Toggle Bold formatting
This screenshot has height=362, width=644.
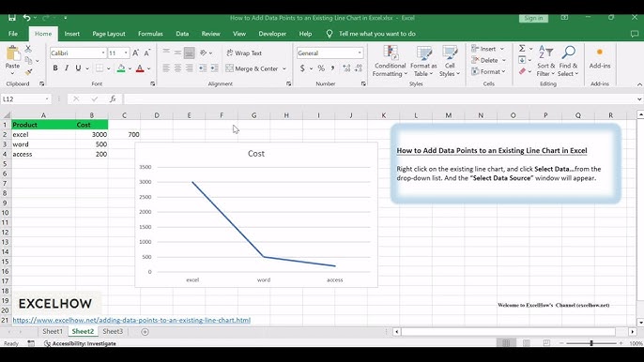55,68
